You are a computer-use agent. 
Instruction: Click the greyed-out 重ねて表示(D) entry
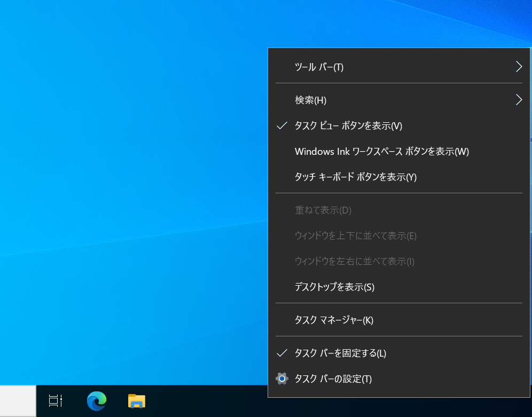click(x=323, y=210)
